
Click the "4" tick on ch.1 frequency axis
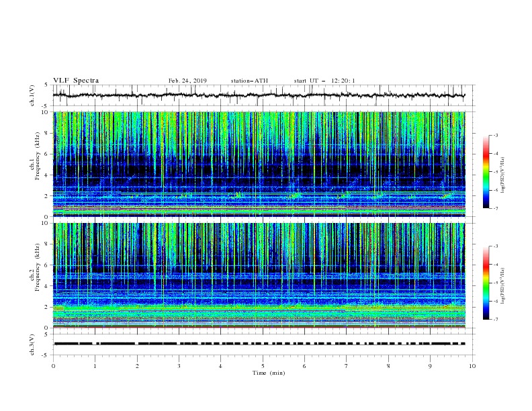point(46,175)
